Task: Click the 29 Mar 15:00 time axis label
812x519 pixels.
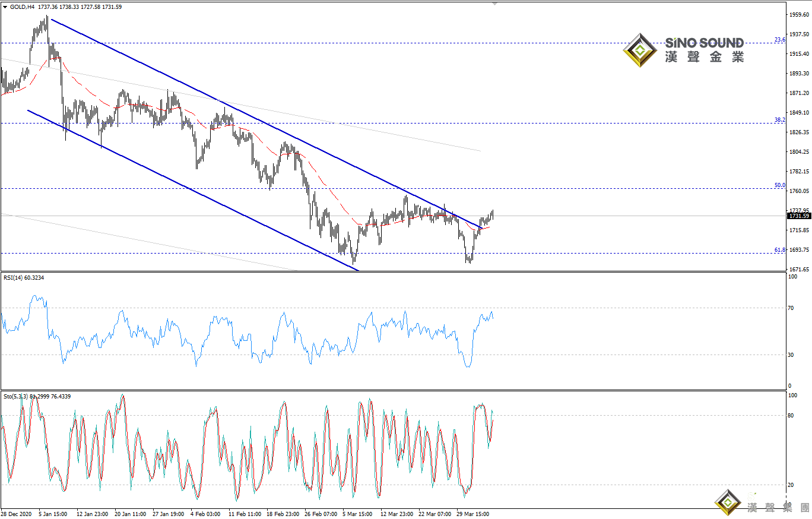Action: pyautogui.click(x=472, y=514)
